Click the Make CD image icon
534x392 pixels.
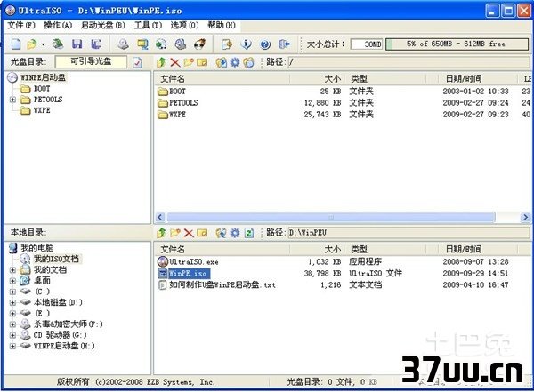coord(124,44)
